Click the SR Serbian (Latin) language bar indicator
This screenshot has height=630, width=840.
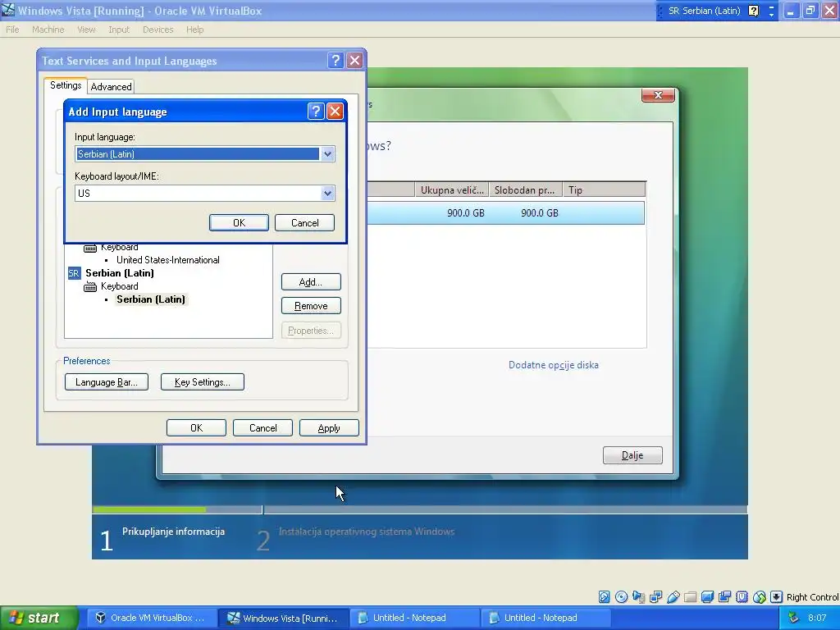(x=704, y=11)
